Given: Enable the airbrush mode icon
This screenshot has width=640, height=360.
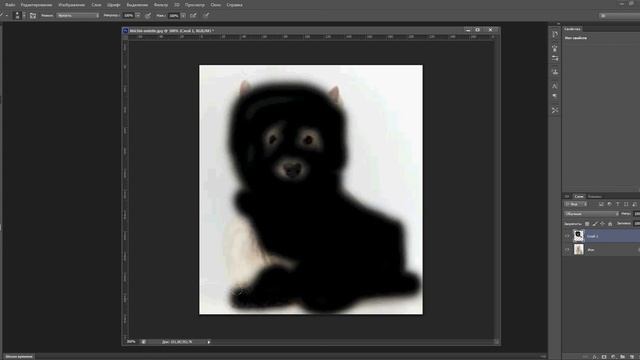Looking at the screenshot, I should 193,16.
